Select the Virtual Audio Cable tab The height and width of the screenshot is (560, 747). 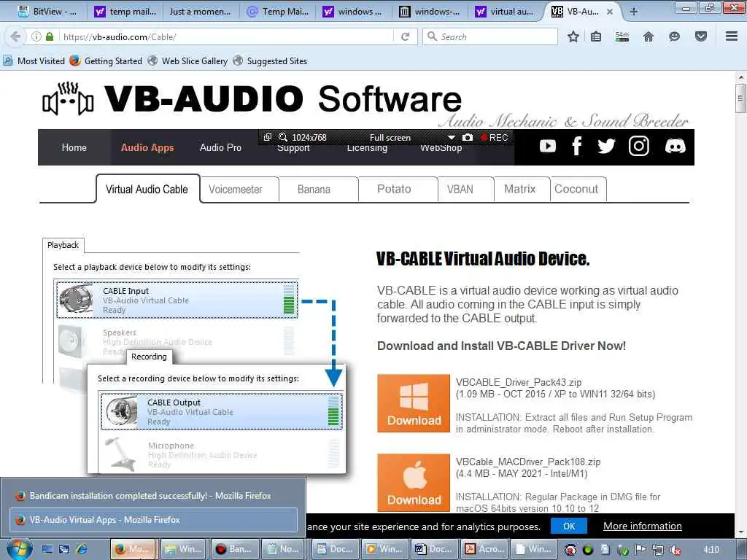coord(147,189)
